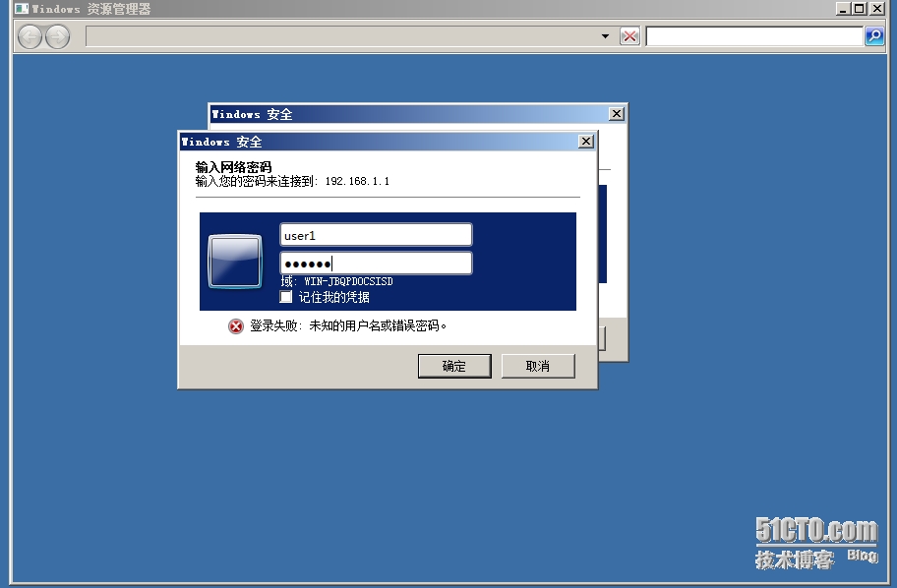Focus the Explorer search box
Image resolution: width=897 pixels, height=588 pixels.
(754, 36)
